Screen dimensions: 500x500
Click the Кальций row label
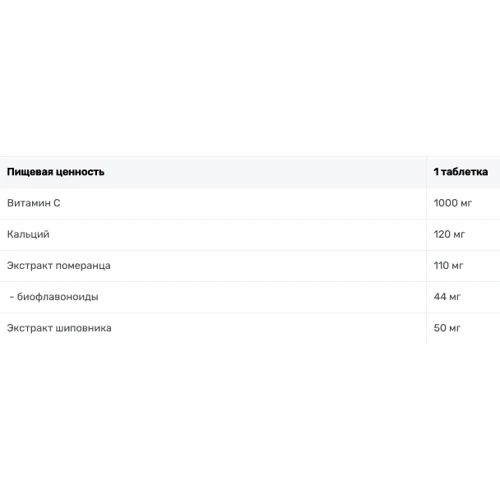pyautogui.click(x=28, y=234)
